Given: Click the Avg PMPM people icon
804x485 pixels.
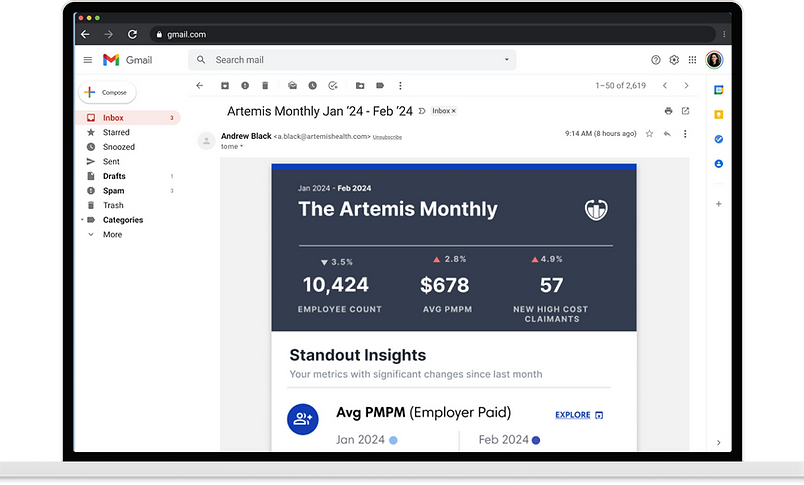Looking at the screenshot, I should coord(303,419).
